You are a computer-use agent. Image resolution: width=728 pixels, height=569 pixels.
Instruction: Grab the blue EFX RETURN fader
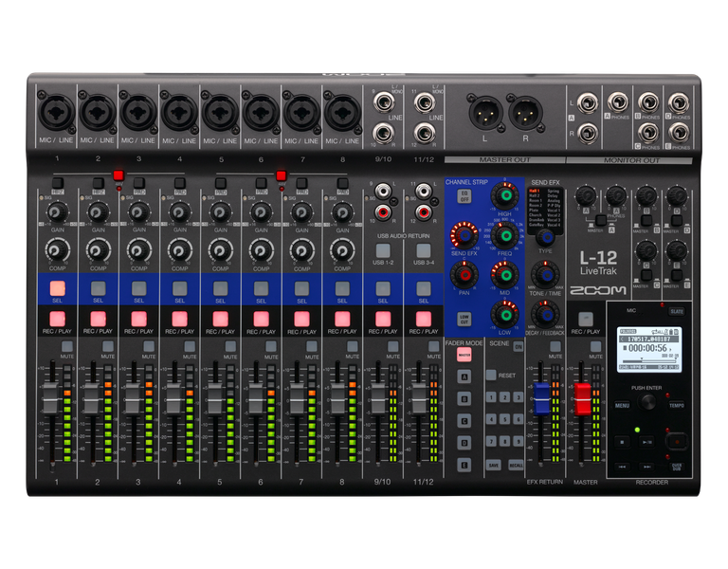click(x=542, y=398)
